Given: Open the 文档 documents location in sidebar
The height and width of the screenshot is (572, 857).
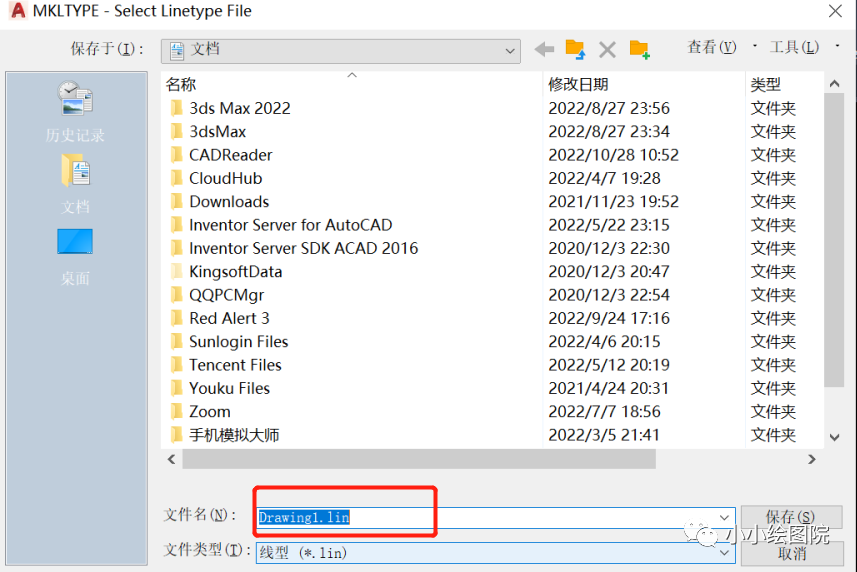Looking at the screenshot, I should (75, 184).
